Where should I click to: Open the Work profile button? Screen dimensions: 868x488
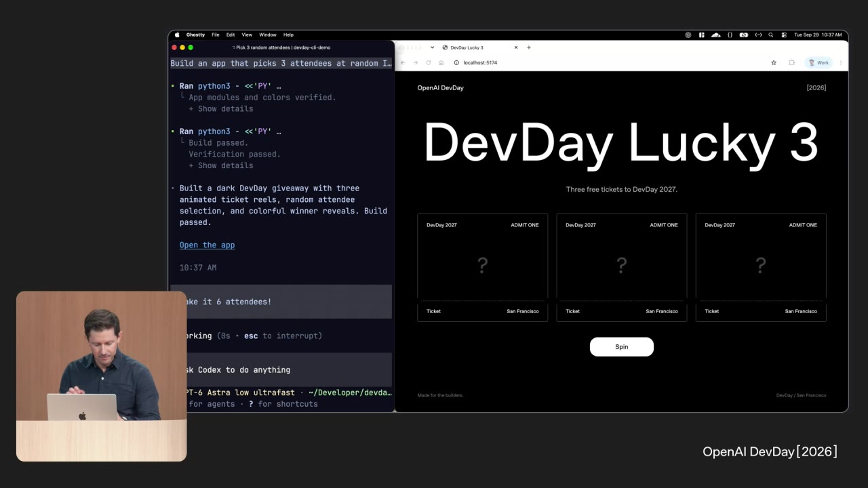pyautogui.click(x=819, y=62)
